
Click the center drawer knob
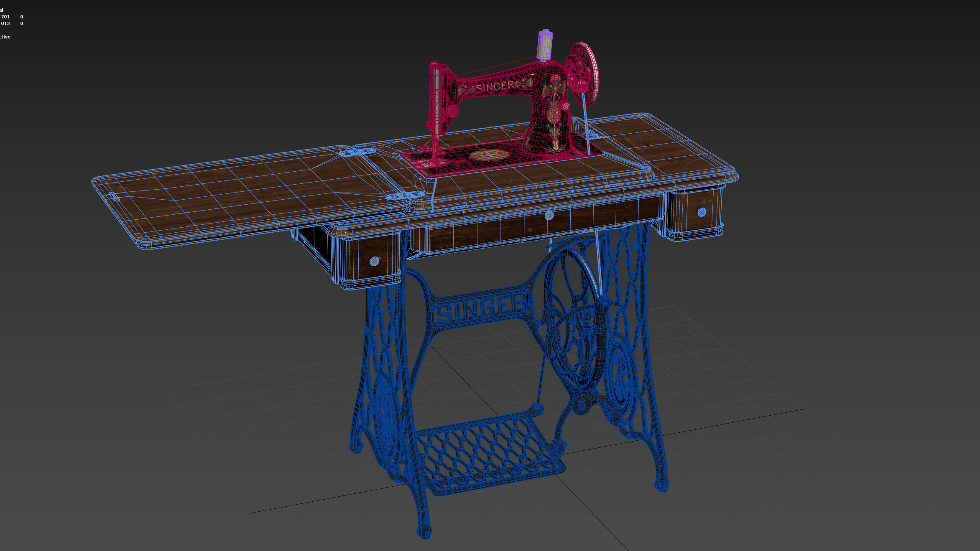tap(549, 216)
